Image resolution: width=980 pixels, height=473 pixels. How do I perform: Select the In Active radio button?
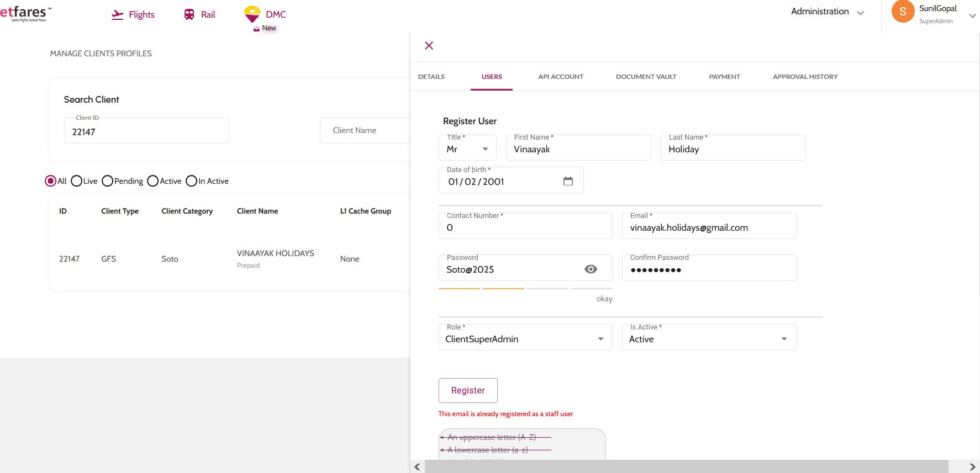pyautogui.click(x=192, y=181)
